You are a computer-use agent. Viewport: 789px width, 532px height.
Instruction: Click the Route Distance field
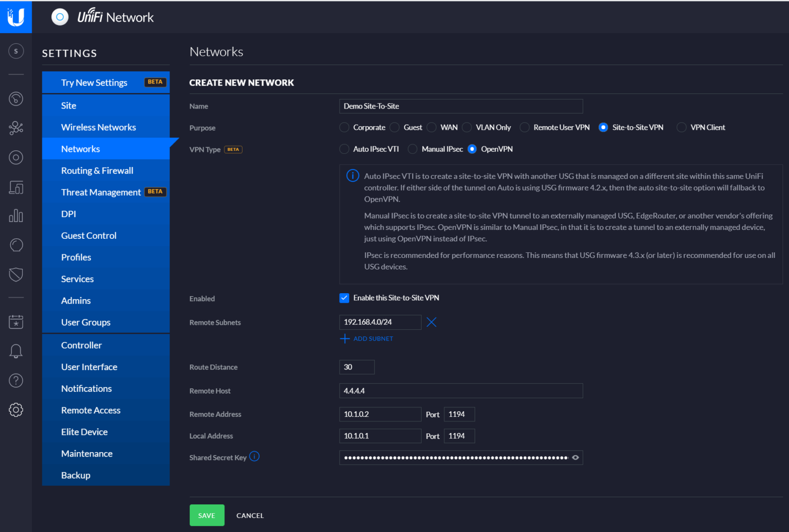point(357,367)
